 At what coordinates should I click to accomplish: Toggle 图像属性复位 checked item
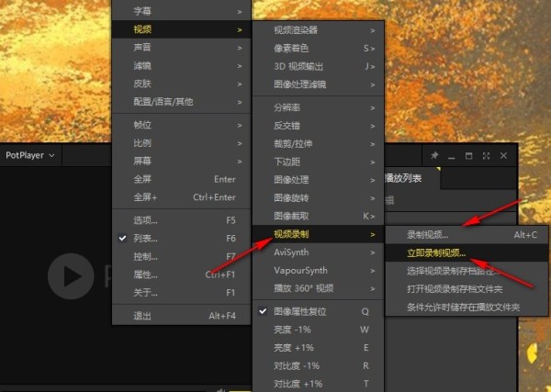pyautogui.click(x=318, y=311)
